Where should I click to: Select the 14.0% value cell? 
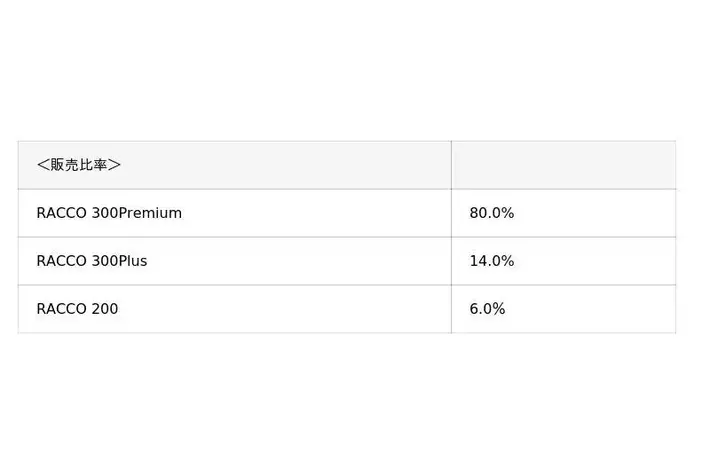coord(564,261)
